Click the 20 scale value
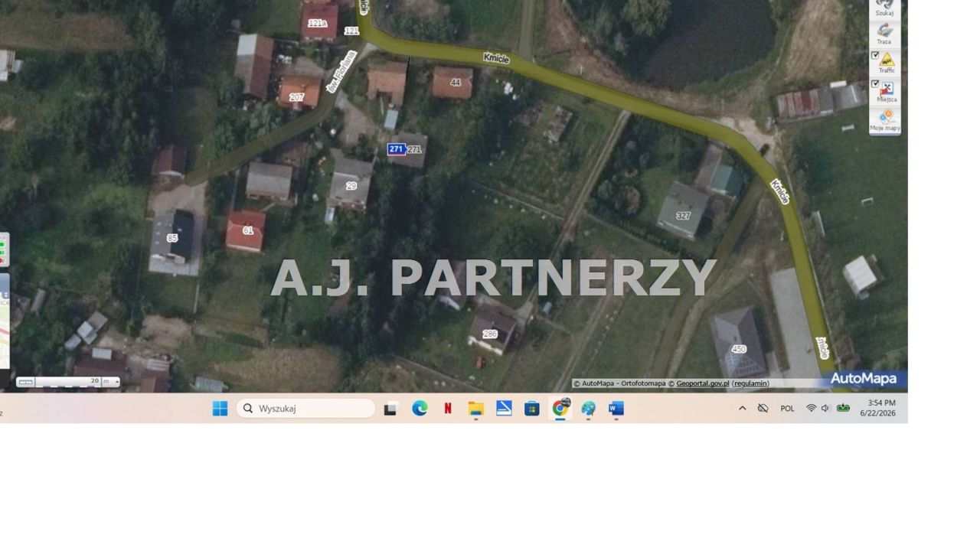 pos(95,380)
